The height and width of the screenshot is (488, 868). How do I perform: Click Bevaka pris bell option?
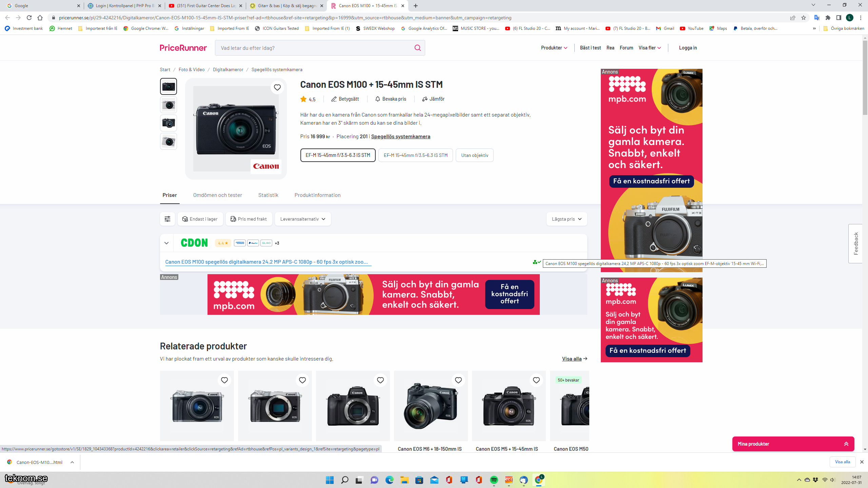[391, 99]
